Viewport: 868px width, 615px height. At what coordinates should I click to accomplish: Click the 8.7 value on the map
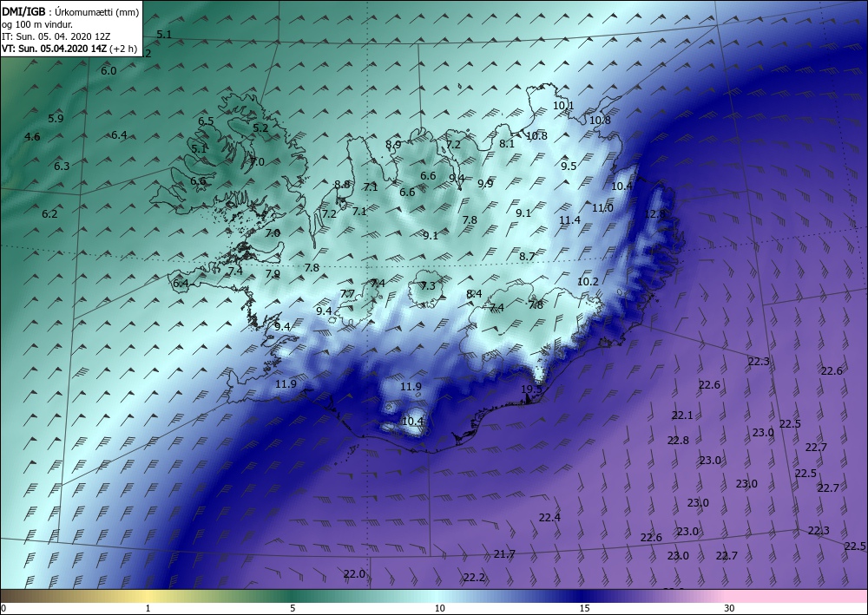pos(527,256)
